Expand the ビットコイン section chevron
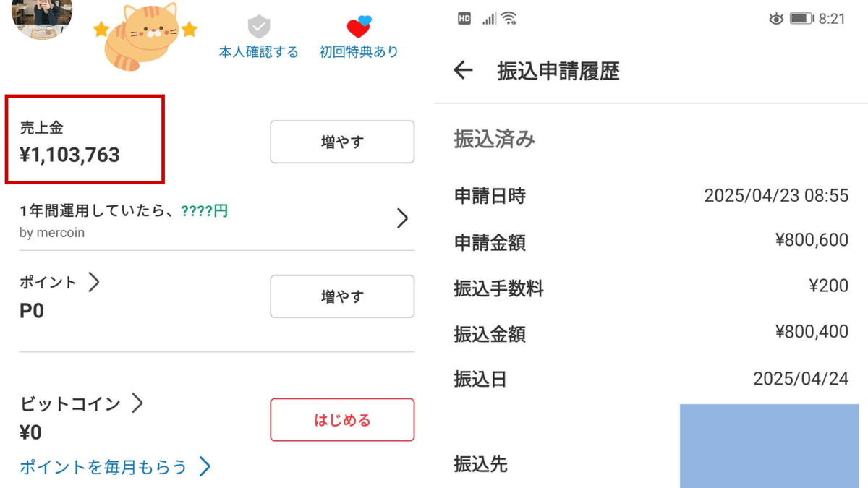Screen dimensions: 868x488 click(137, 404)
